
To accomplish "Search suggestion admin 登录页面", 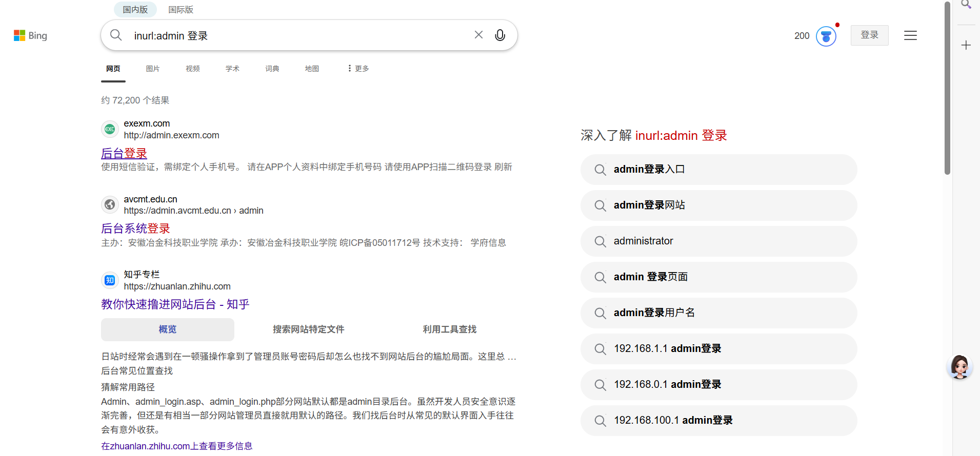I will pyautogui.click(x=719, y=277).
